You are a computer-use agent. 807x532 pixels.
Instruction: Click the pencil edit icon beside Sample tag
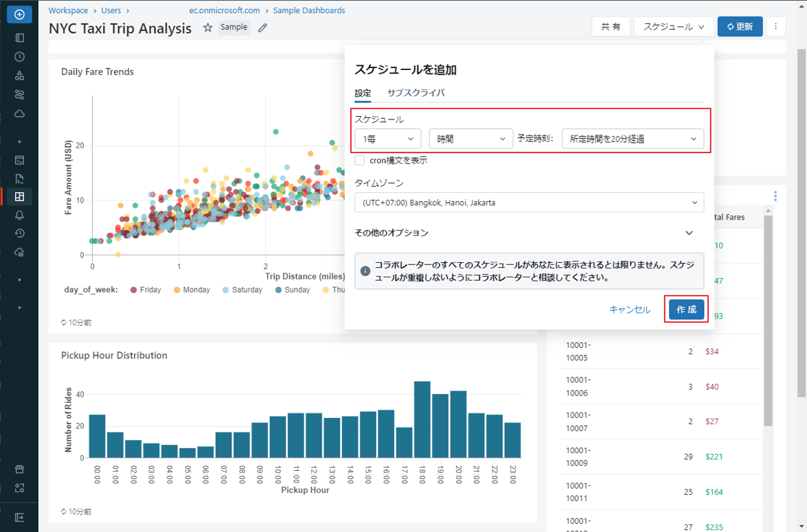pos(262,28)
